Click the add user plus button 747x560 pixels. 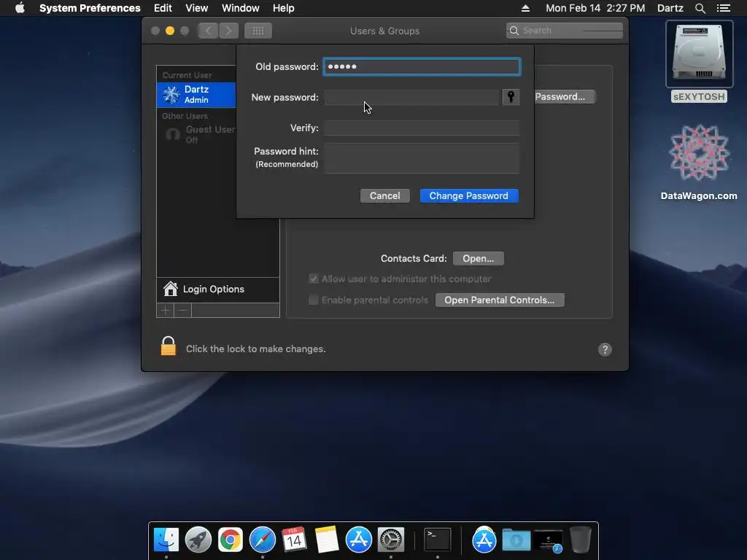[166, 311]
